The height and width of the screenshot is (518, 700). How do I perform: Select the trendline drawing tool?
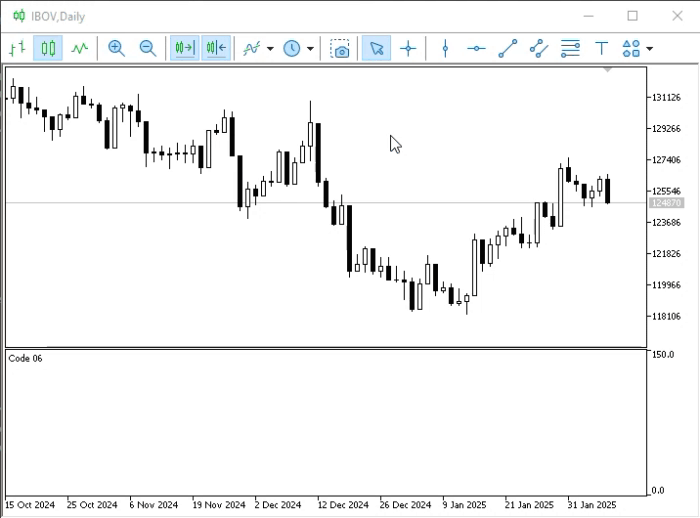coord(508,48)
